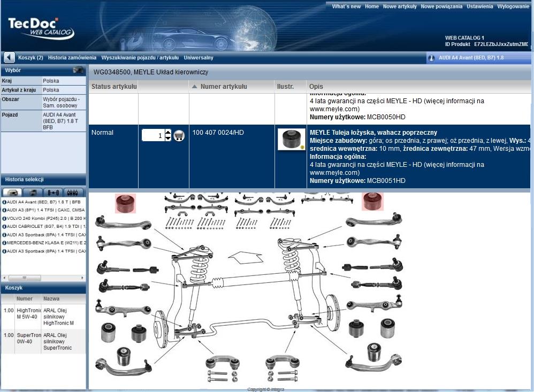Sort by Numer artykułu column arrow
Viewport: 534px width, 392px height.
coord(194,87)
